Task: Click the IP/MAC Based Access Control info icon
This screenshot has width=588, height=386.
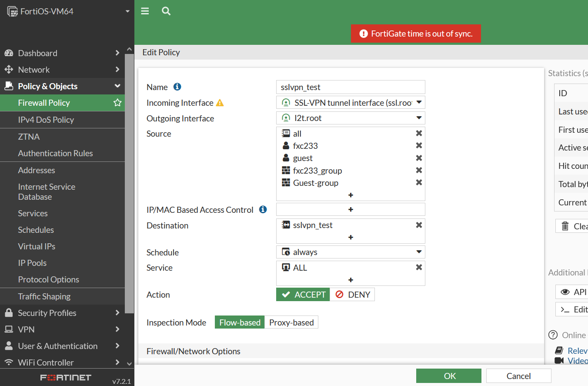Action: [x=263, y=209]
